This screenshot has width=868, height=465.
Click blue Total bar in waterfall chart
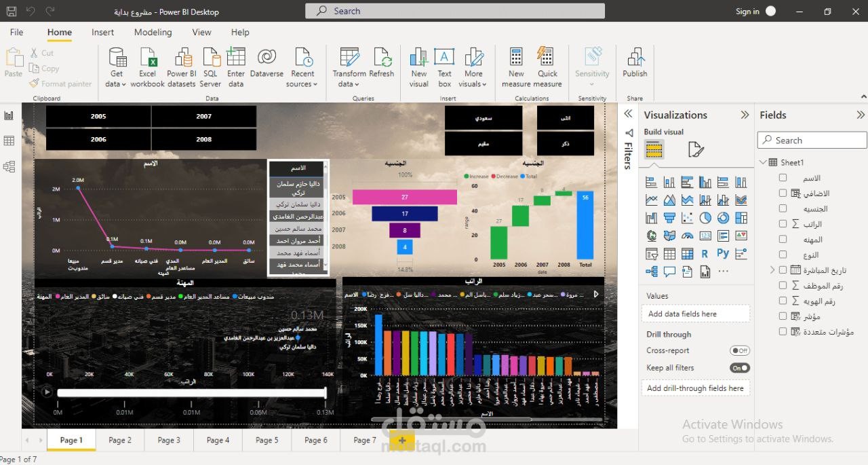585,225
